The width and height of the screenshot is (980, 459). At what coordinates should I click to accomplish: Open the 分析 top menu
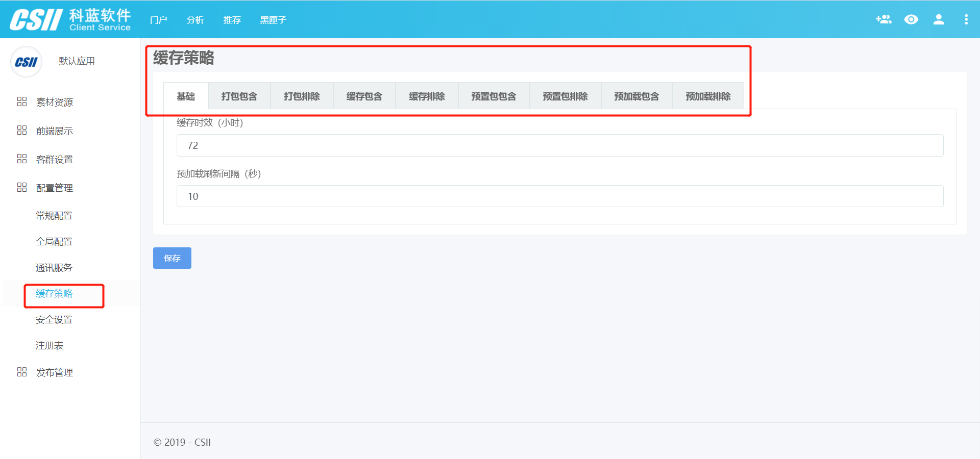(x=195, y=20)
